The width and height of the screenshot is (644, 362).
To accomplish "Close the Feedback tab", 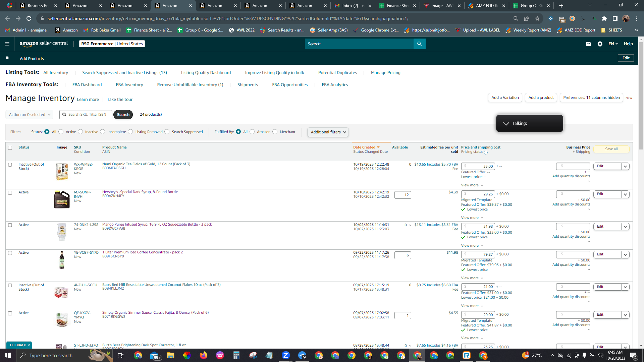I will pyautogui.click(x=29, y=345).
